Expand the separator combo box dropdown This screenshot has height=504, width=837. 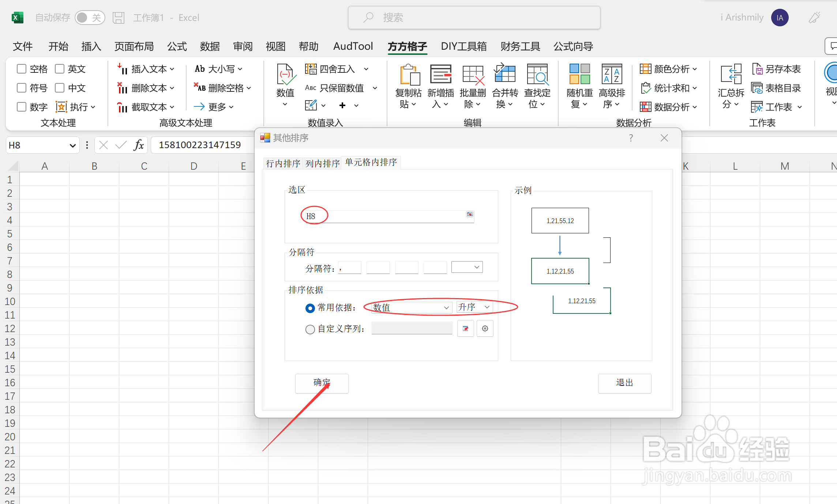click(476, 267)
